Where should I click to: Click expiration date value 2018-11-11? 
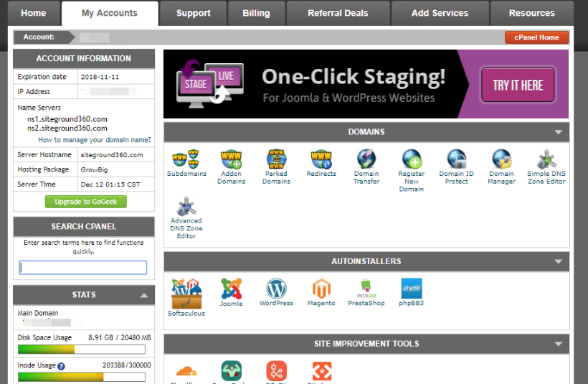tap(100, 77)
